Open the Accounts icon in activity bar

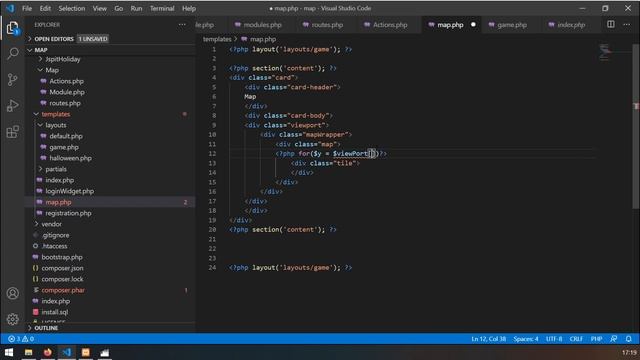(13, 293)
